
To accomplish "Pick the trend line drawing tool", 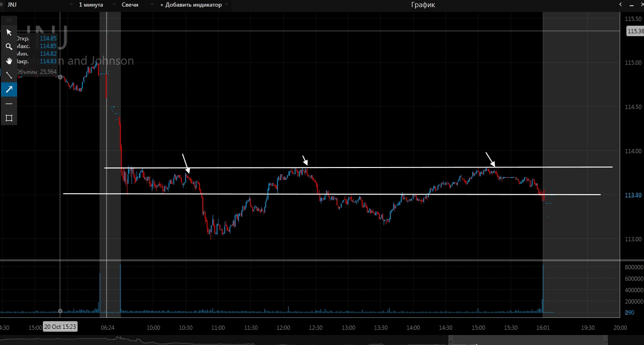I will point(9,75).
